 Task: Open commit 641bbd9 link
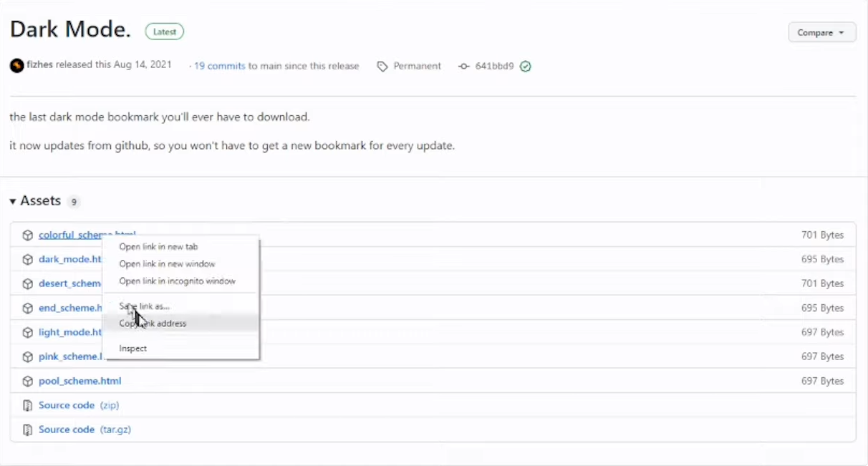[494, 66]
